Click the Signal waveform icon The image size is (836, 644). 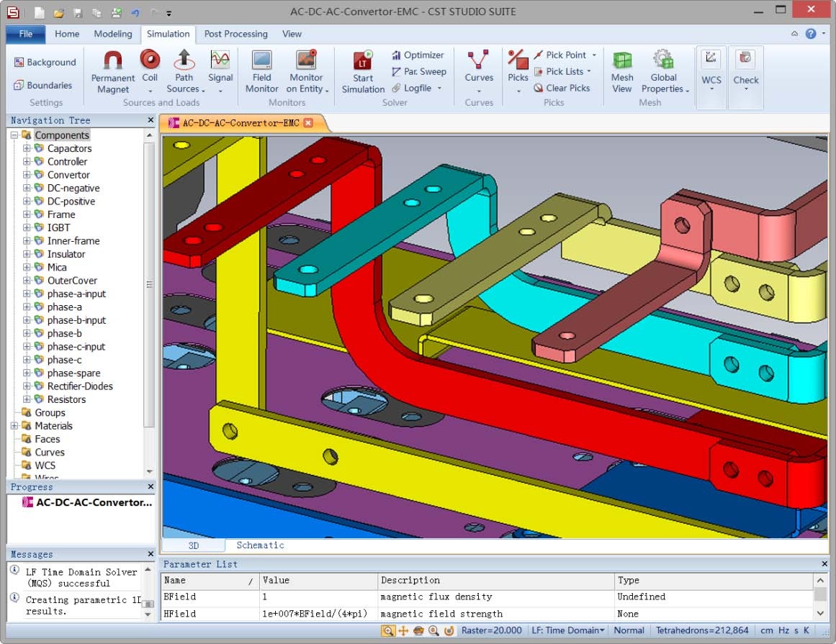click(x=220, y=60)
